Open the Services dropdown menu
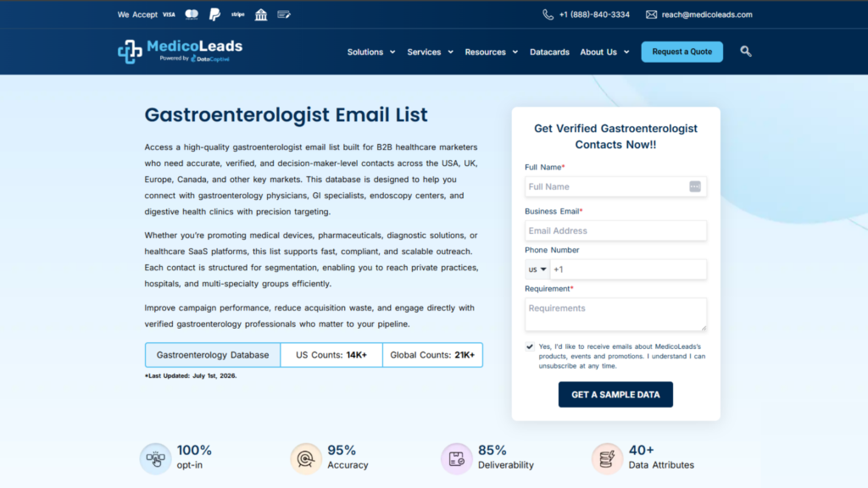Image resolution: width=868 pixels, height=488 pixels. 430,52
